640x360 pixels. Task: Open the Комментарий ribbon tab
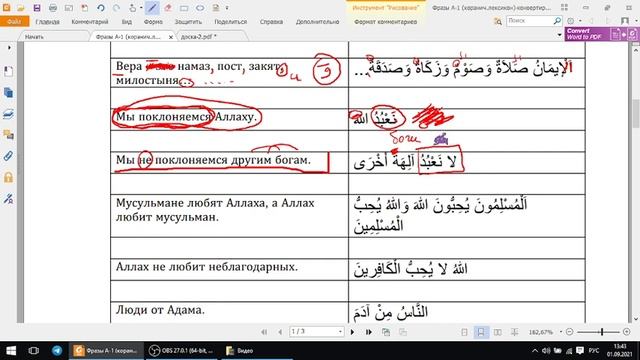pyautogui.click(x=90, y=22)
